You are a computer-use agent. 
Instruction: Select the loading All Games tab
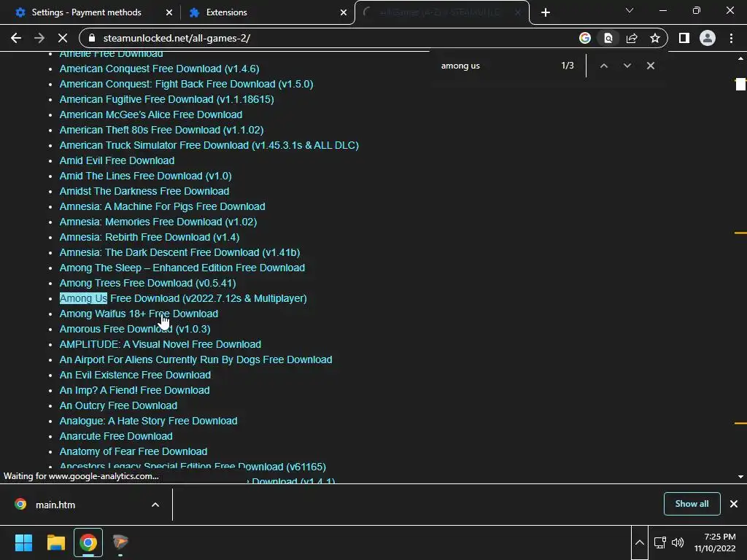[439, 12]
